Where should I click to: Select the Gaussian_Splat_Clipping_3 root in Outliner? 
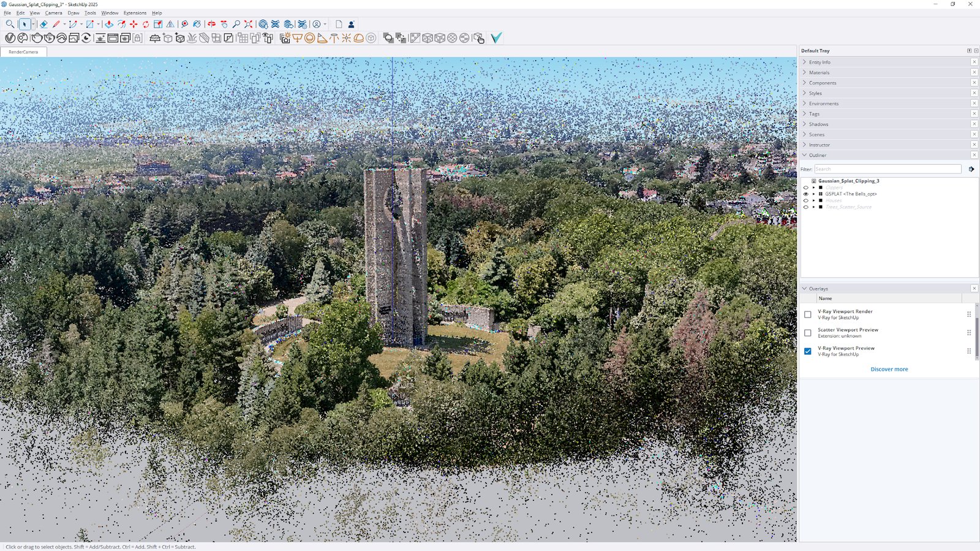tap(848, 181)
